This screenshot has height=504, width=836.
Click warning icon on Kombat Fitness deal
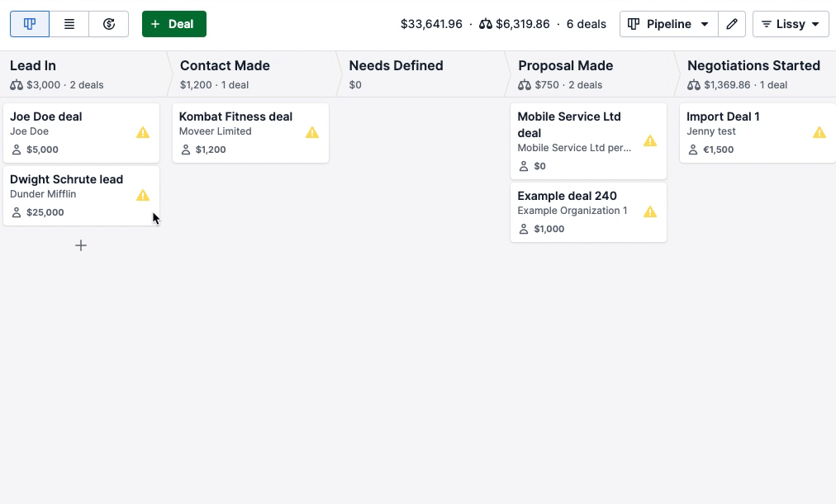click(312, 132)
